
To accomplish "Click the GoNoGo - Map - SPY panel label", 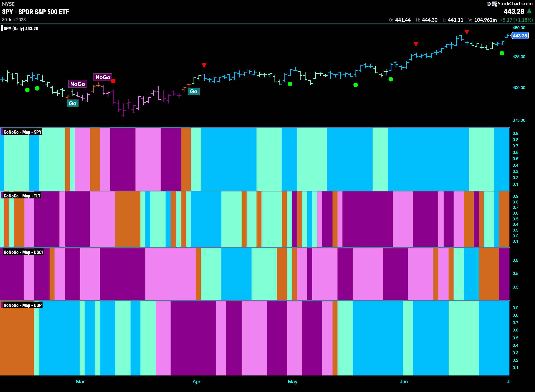I will [23, 132].
